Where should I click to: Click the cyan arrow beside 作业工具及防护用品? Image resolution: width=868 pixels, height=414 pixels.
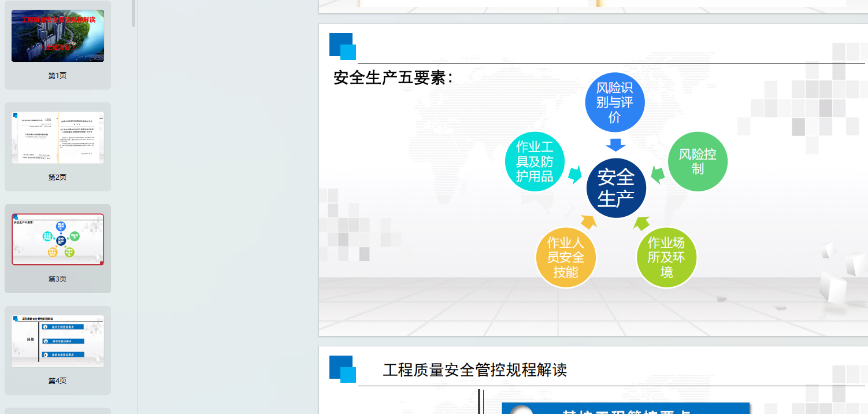[574, 175]
